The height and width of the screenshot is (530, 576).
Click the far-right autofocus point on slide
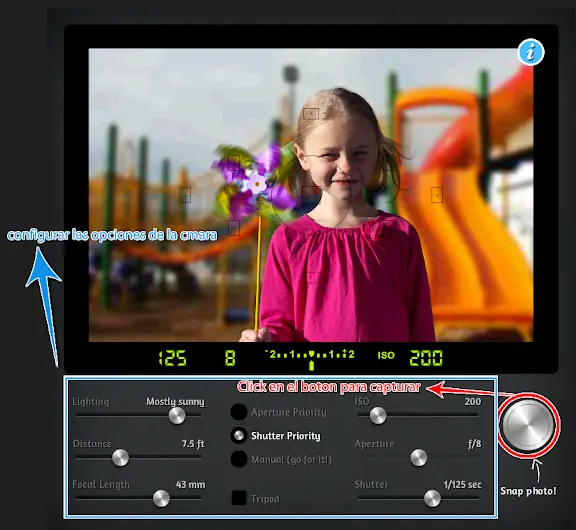point(437,195)
